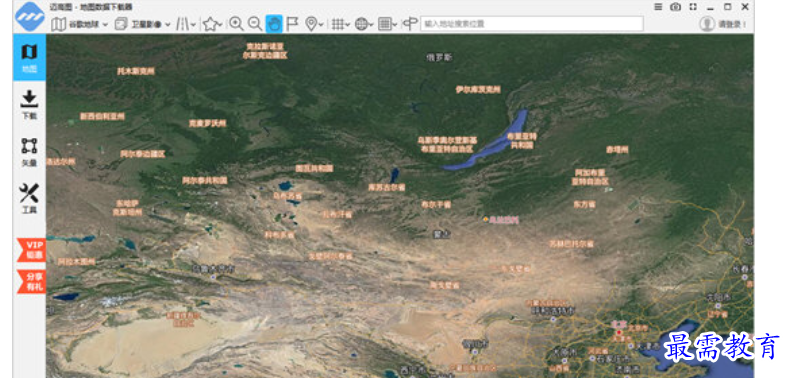
Task: Click the 科布多省 map label
Action: 279,235
